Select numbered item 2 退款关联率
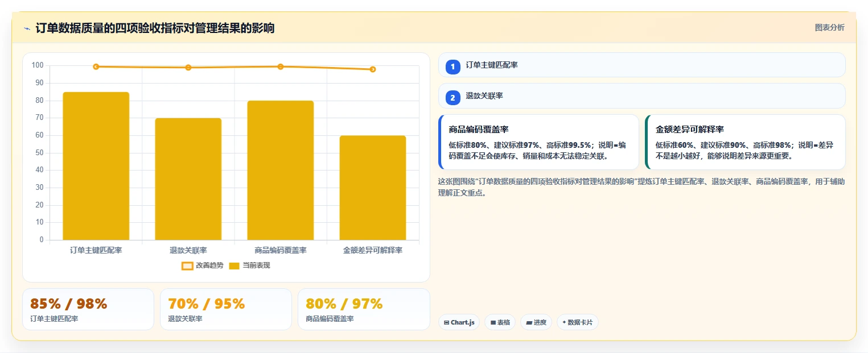 click(641, 95)
